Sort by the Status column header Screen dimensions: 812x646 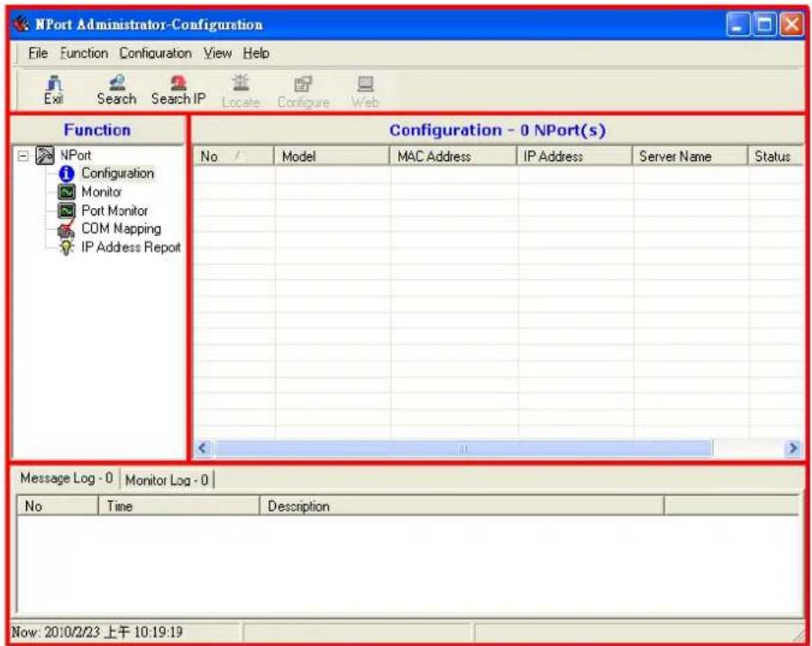click(x=776, y=157)
